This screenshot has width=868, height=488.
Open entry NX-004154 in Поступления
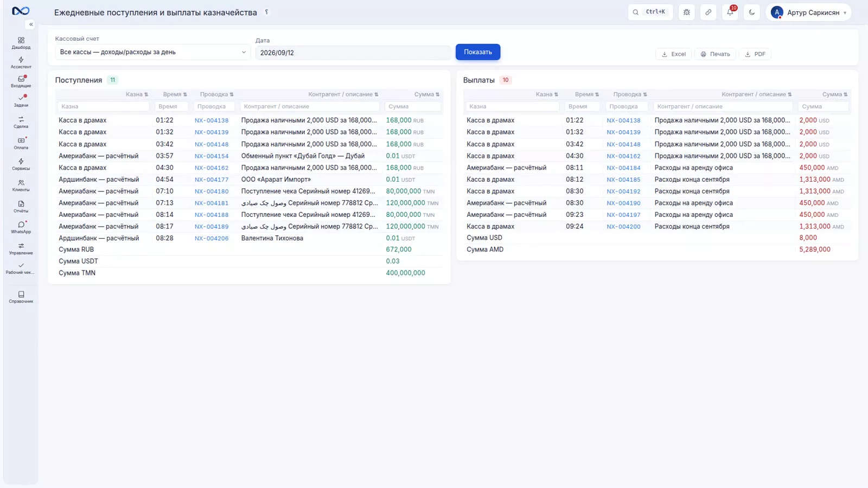coord(212,156)
